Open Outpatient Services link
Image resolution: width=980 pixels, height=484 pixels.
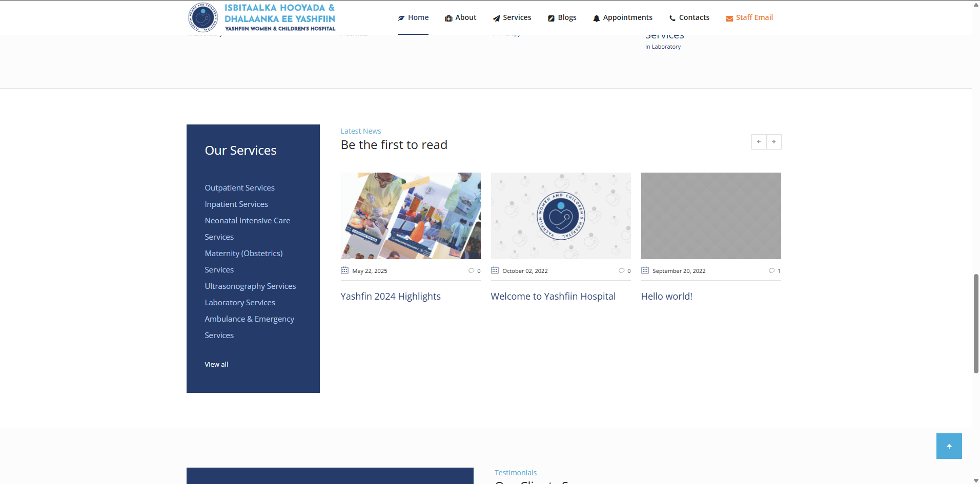click(x=239, y=188)
